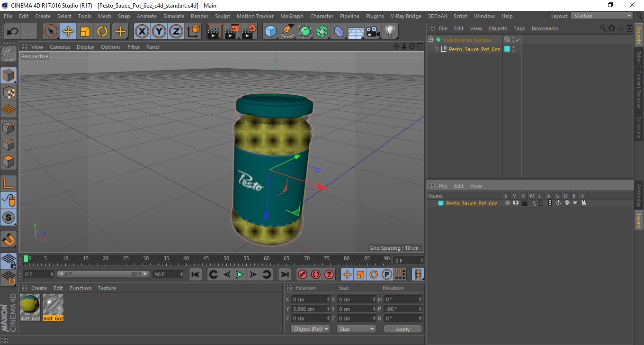
Task: Toggle layer solo dot for Pesto_Sauce_Pot_6oz
Action: click(x=507, y=203)
